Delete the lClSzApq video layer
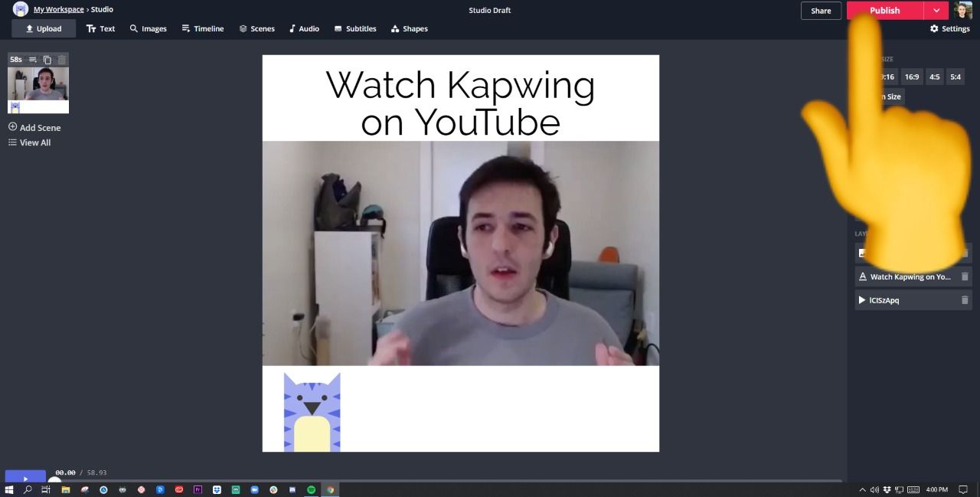This screenshot has width=980, height=497. (x=965, y=300)
